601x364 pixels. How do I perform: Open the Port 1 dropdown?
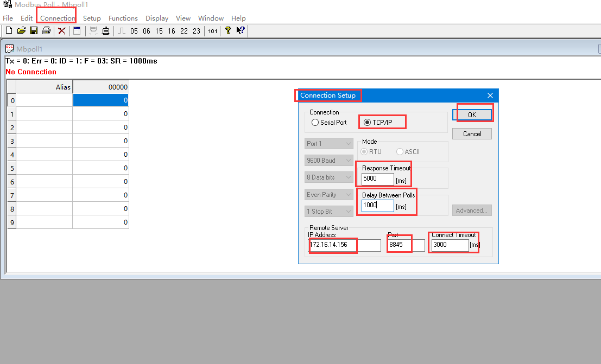(329, 144)
